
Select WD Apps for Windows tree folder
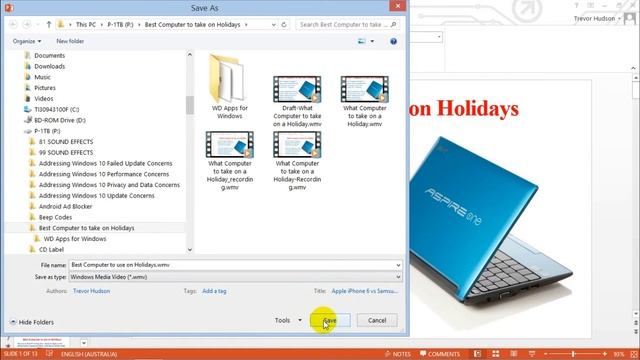75,239
